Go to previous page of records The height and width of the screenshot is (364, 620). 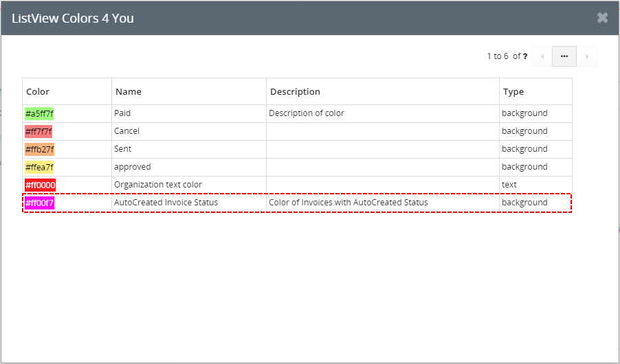click(x=542, y=56)
